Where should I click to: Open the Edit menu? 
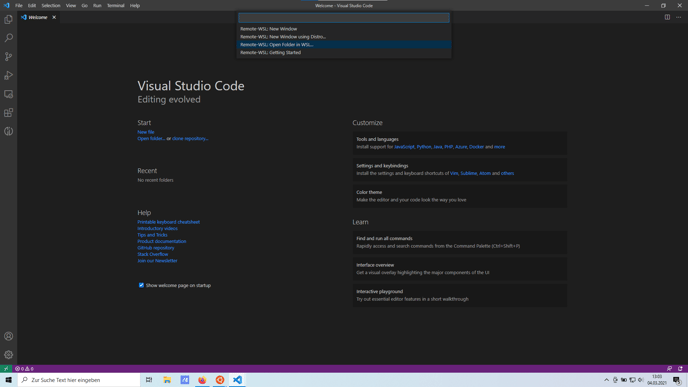(32, 6)
